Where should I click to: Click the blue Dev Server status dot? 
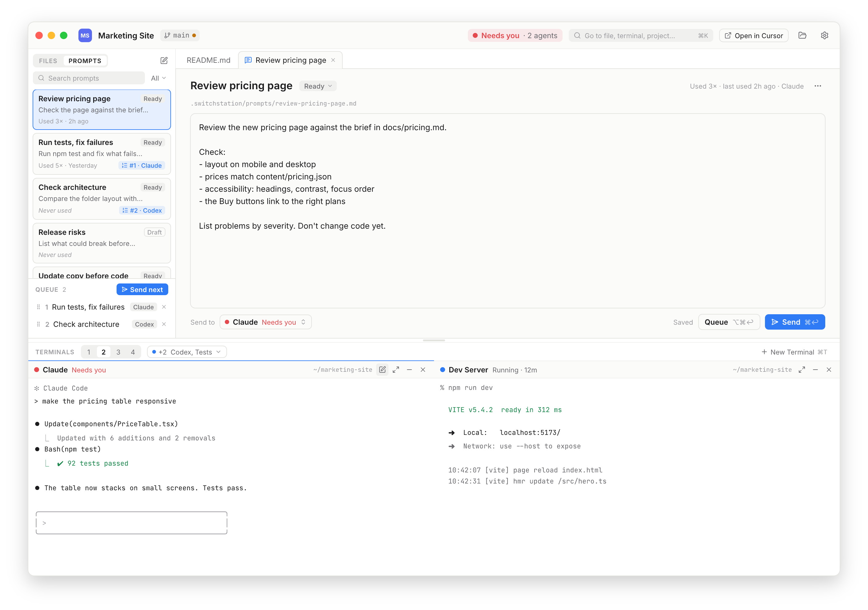tap(442, 370)
